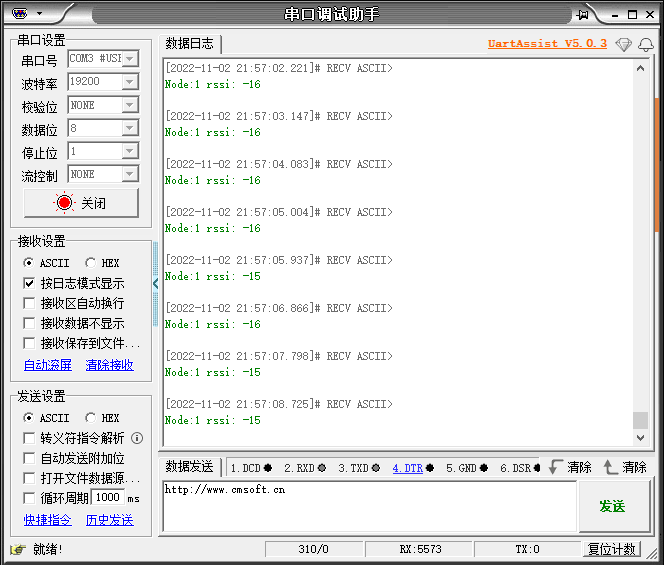Screen dimensions: 664x565
Task: Open the 校验位 NONE dropdown
Action: point(130,105)
